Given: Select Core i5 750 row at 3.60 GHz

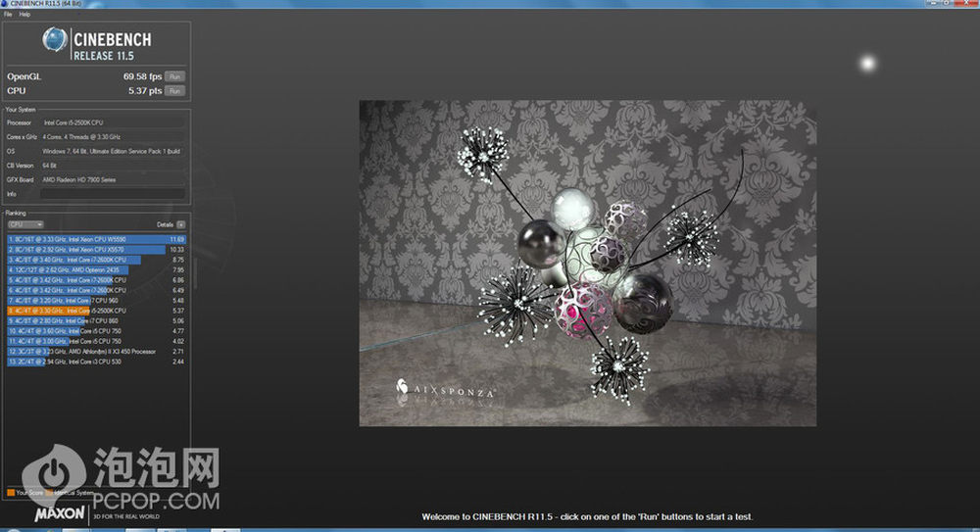Looking at the screenshot, I should pyautogui.click(x=96, y=331).
